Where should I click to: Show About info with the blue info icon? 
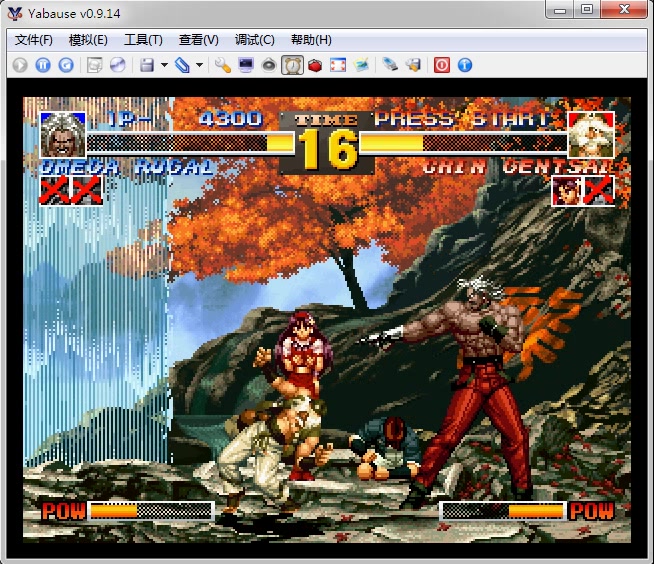pos(465,65)
